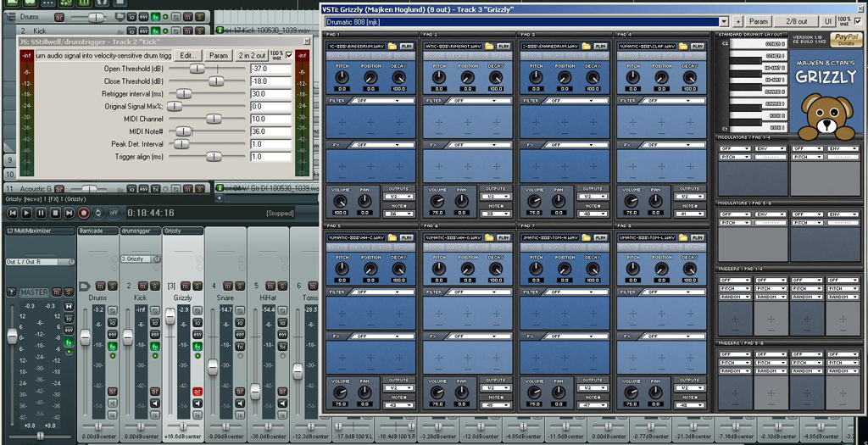Audition Pad 1 with its PLAY button
868x445 pixels.
pyautogui.click(x=407, y=47)
